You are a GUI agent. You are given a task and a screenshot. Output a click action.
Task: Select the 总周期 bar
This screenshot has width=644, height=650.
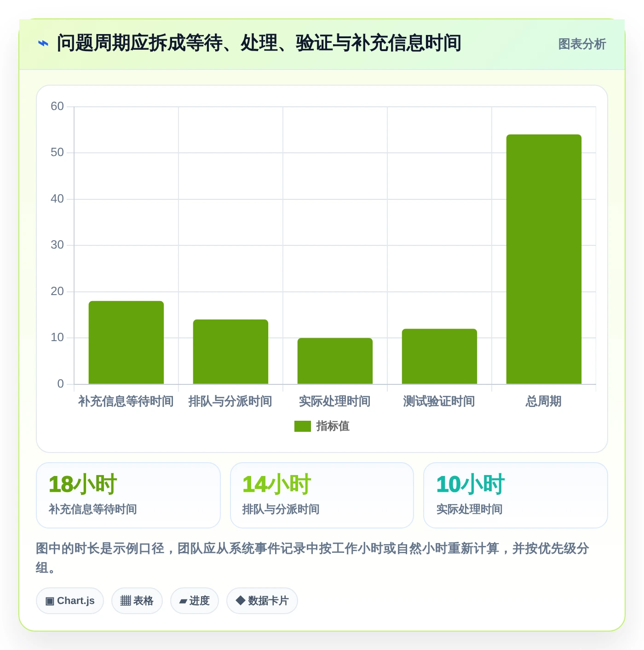coord(544,259)
